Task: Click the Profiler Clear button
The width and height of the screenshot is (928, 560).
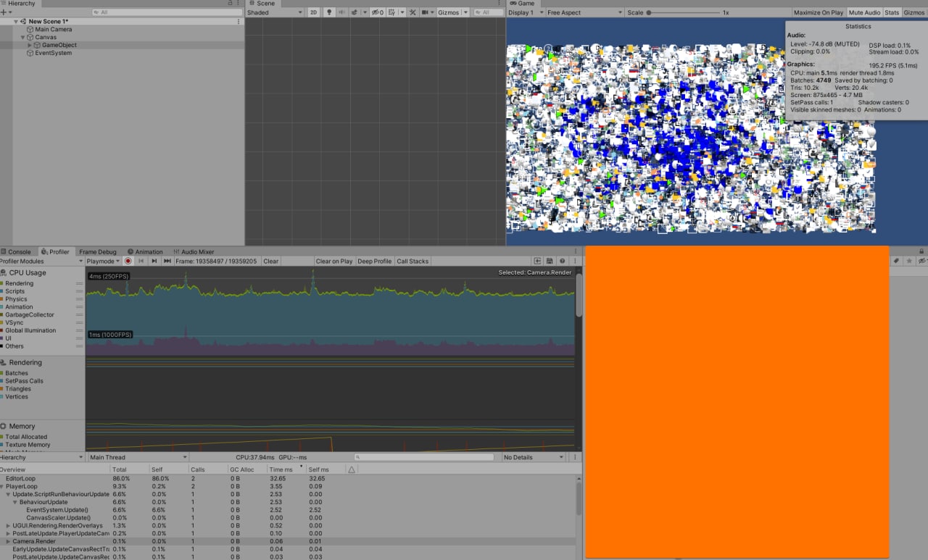Action: pos(270,261)
